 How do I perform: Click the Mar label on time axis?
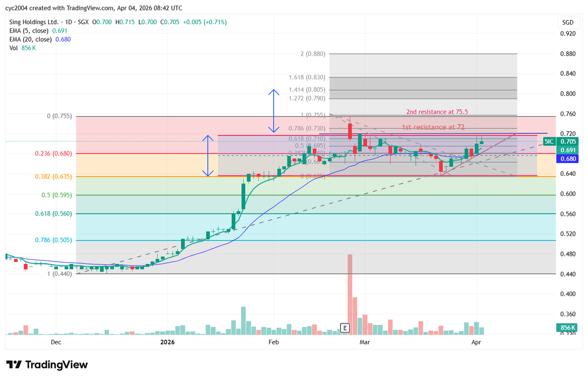pos(365,342)
